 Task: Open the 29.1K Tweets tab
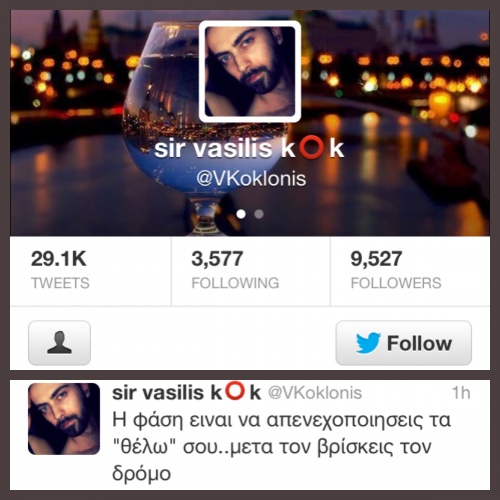tap(90, 271)
